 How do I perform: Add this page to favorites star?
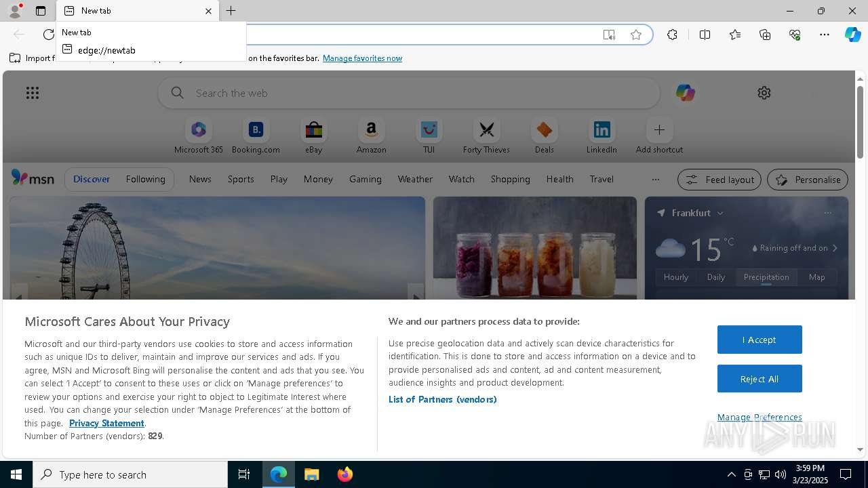[636, 35]
